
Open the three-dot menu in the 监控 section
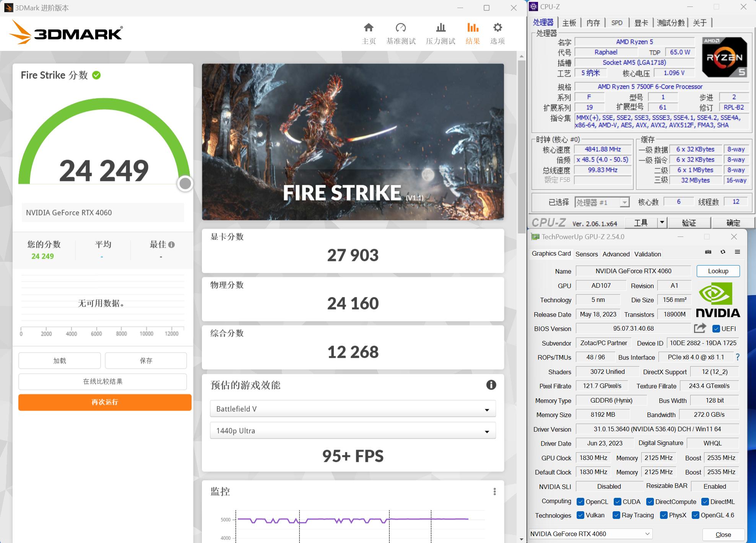(x=495, y=491)
